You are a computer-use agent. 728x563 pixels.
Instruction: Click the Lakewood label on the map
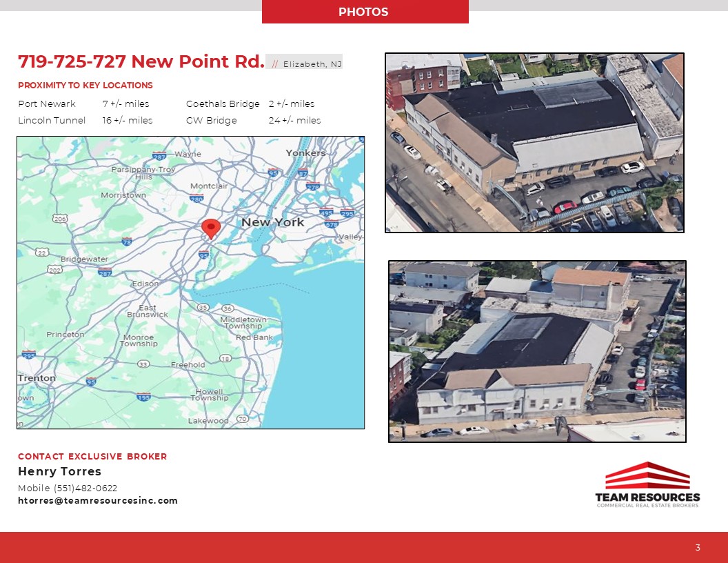(208, 420)
